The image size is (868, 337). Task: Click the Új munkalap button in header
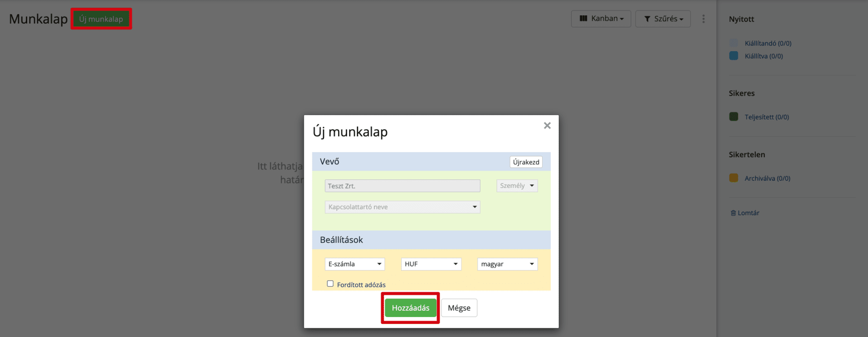(x=101, y=19)
